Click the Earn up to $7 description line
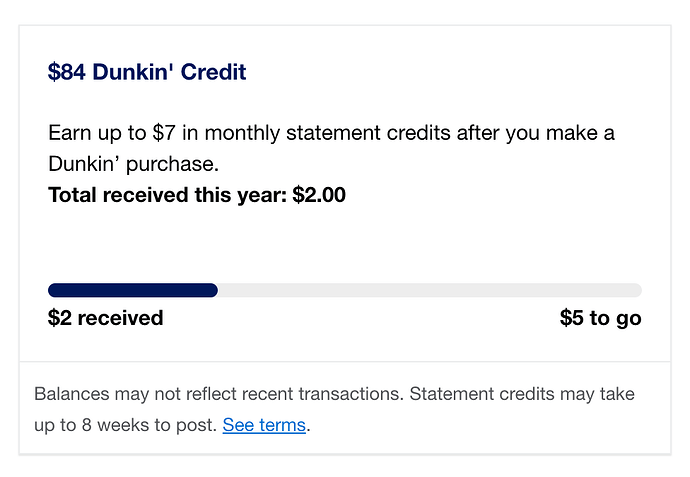 pos(330,133)
